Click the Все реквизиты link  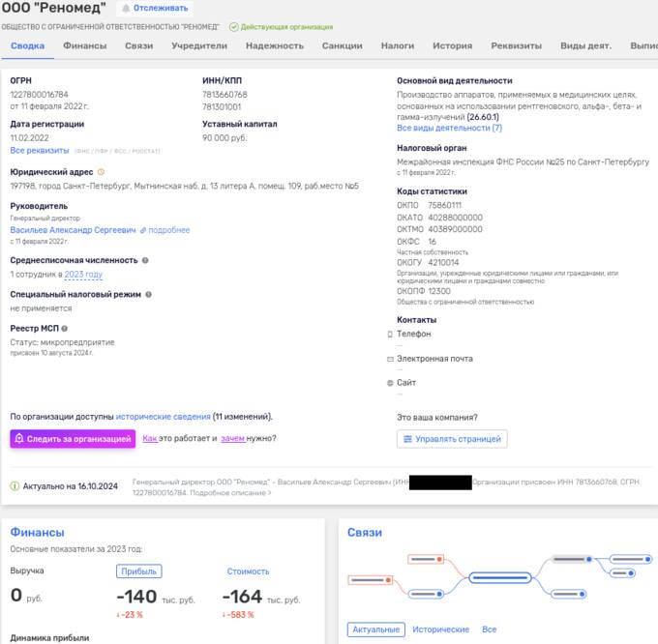tap(40, 150)
